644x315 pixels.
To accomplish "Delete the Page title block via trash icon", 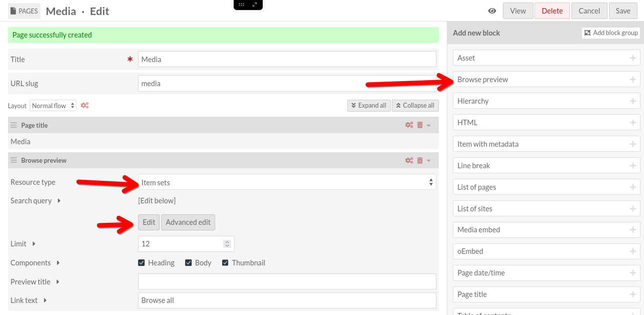I will coord(420,125).
